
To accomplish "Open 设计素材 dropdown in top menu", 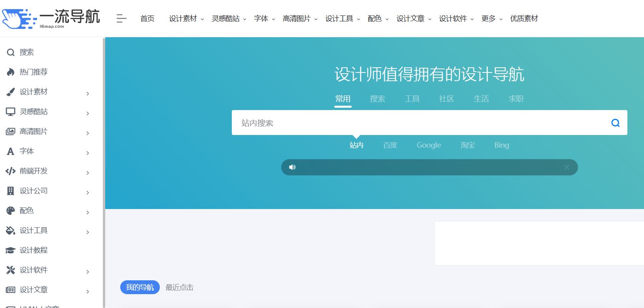I will point(186,19).
